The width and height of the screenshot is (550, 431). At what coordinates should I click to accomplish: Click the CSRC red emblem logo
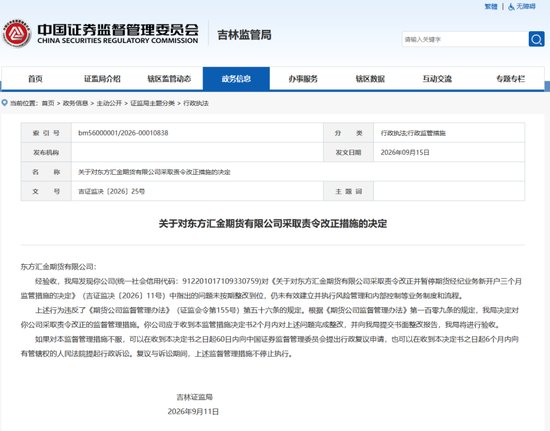(16, 34)
